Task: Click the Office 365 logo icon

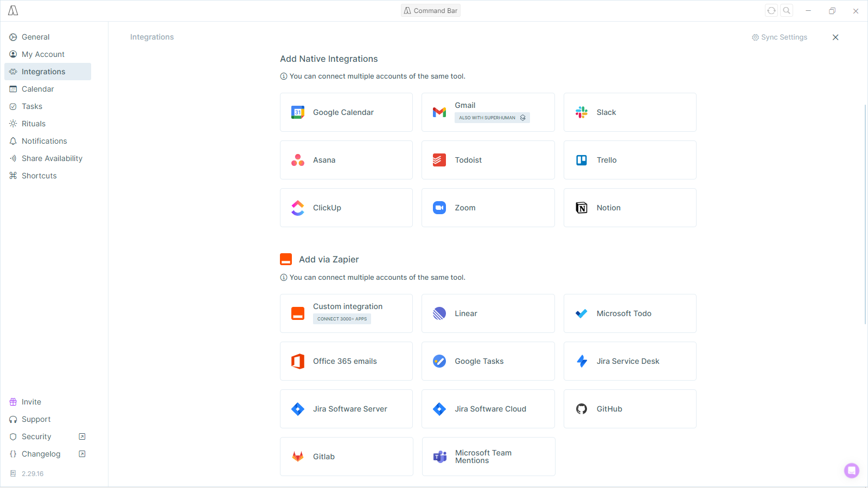Action: (298, 361)
